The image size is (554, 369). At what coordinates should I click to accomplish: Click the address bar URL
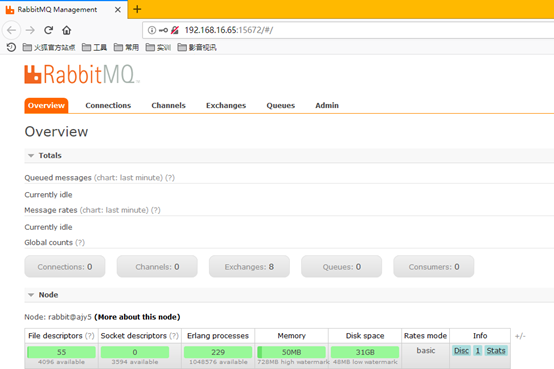[229, 30]
